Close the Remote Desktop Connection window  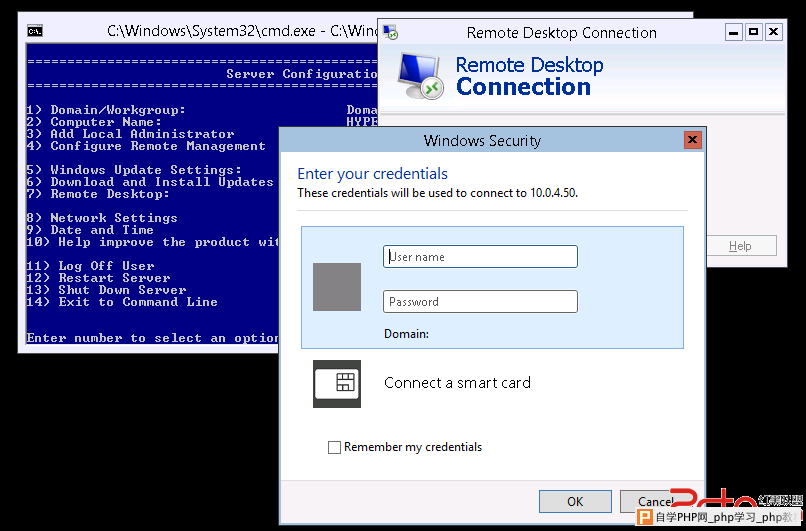773,32
